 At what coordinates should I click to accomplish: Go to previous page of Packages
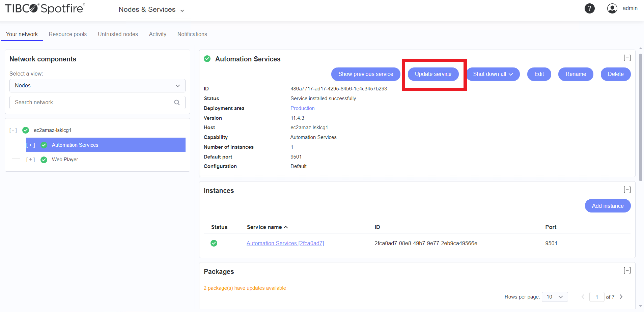click(583, 297)
